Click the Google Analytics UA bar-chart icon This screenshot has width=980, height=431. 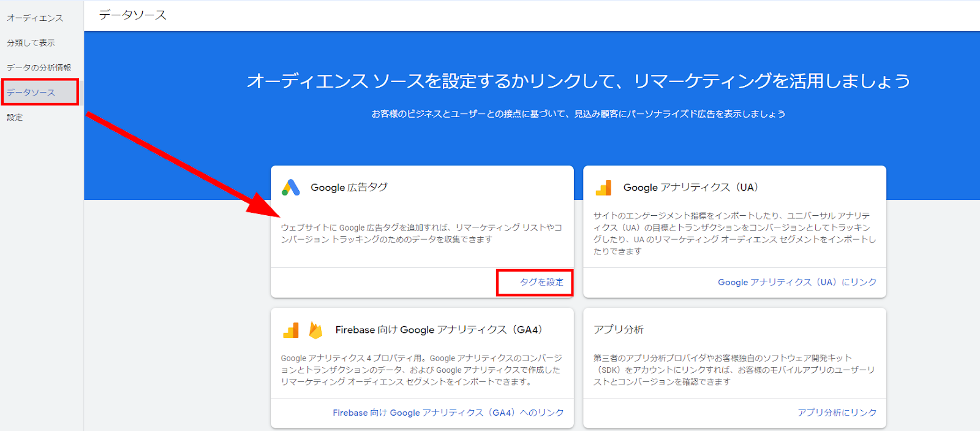click(x=603, y=188)
